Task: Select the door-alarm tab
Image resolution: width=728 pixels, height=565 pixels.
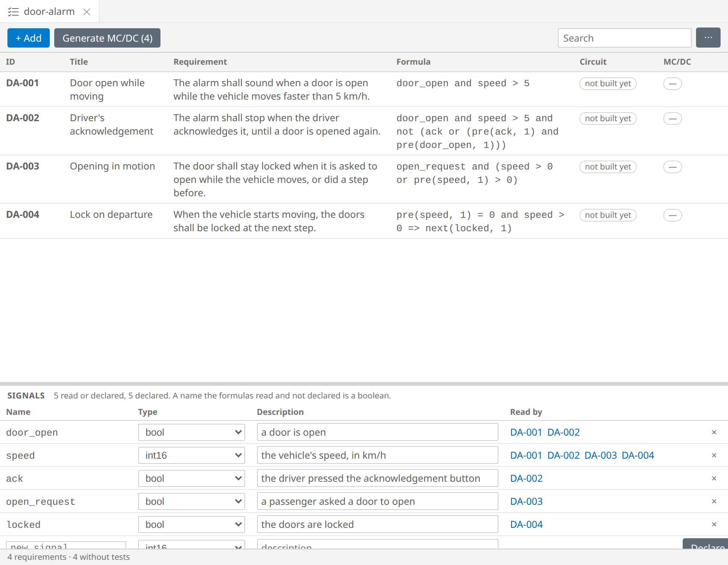Action: pos(49,12)
